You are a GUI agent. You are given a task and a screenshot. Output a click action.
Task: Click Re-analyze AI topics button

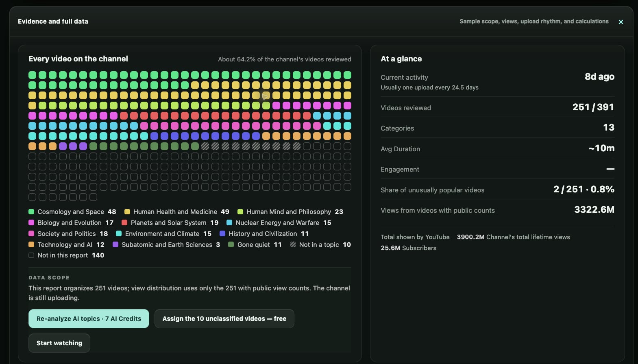(89, 318)
